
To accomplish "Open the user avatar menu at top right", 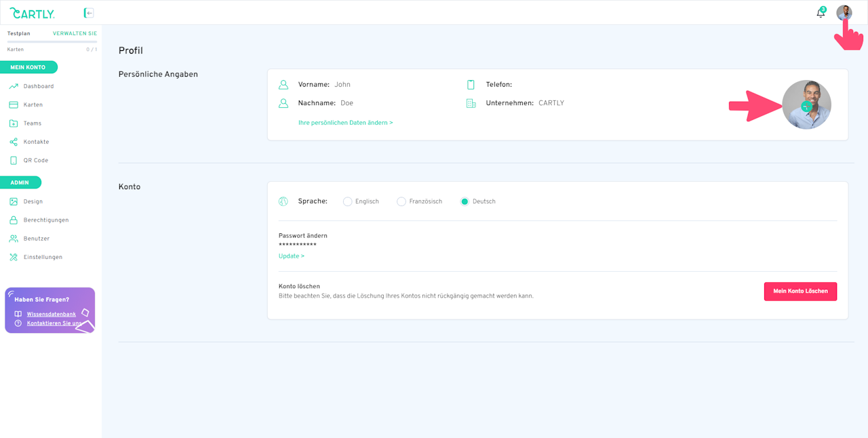I will pos(844,13).
